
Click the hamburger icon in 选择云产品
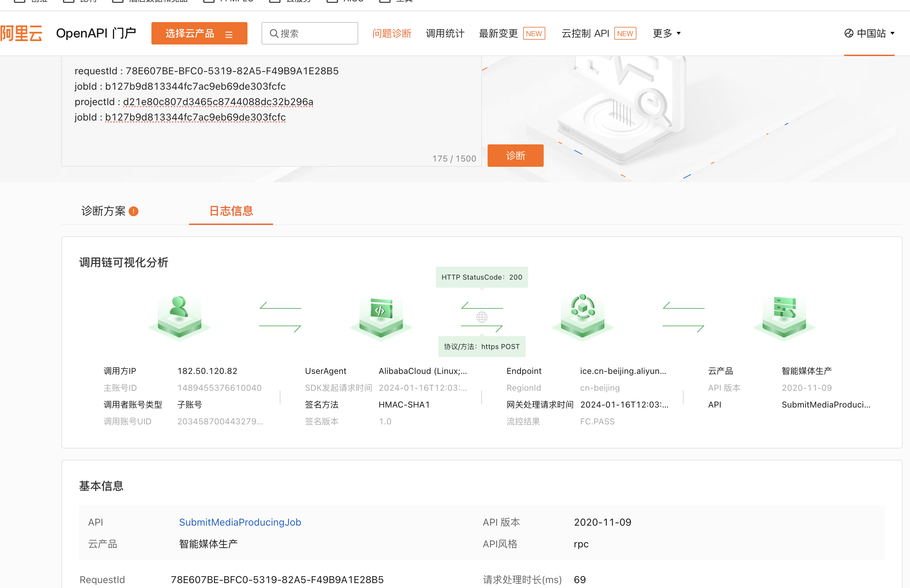(229, 34)
